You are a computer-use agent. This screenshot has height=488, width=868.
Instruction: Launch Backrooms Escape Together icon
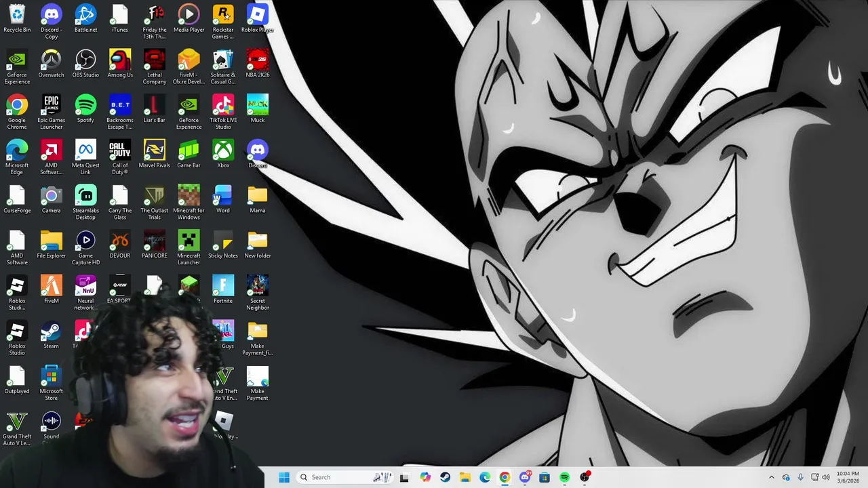coord(120,112)
